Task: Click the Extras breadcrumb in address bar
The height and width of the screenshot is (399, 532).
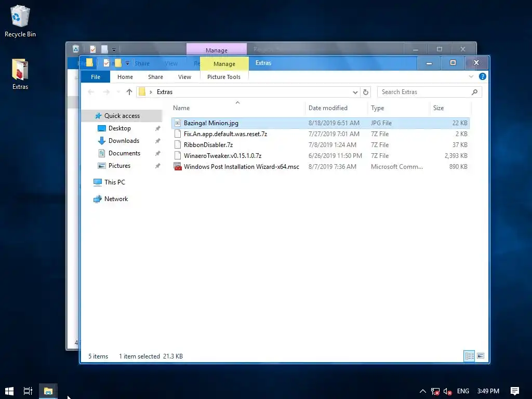Action: point(165,92)
